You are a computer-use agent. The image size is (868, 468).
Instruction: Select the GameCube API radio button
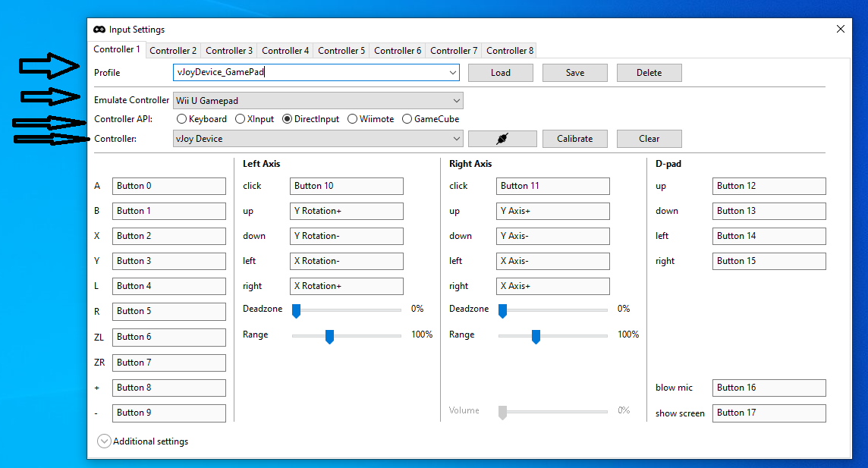click(407, 119)
